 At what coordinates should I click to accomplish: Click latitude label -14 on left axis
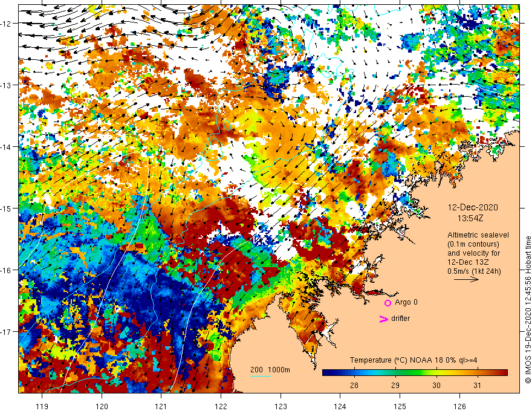coord(6,147)
